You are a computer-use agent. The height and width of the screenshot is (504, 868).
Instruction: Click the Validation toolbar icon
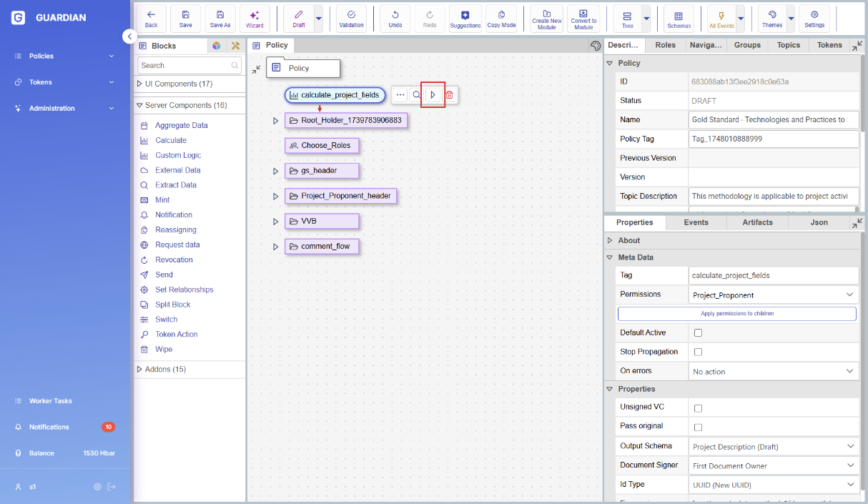[x=351, y=19]
